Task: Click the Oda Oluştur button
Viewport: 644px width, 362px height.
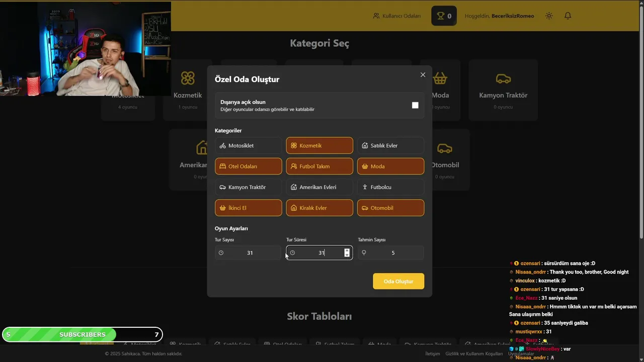Action: [398, 281]
